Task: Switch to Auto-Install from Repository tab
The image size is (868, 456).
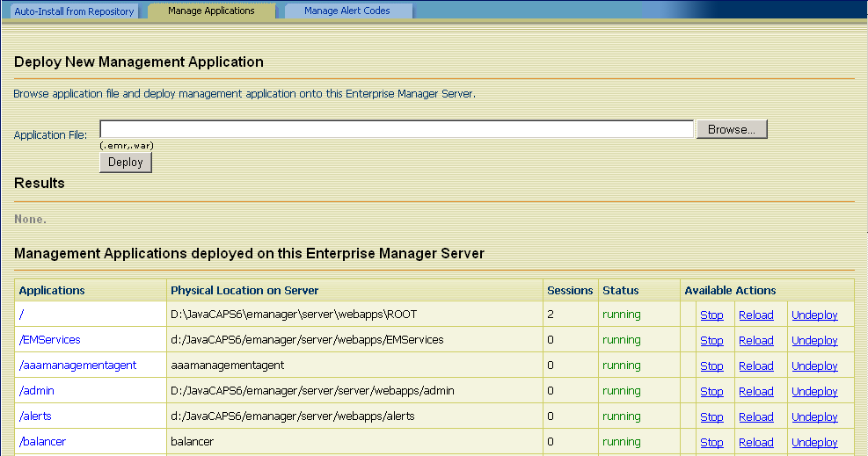Action: click(74, 11)
